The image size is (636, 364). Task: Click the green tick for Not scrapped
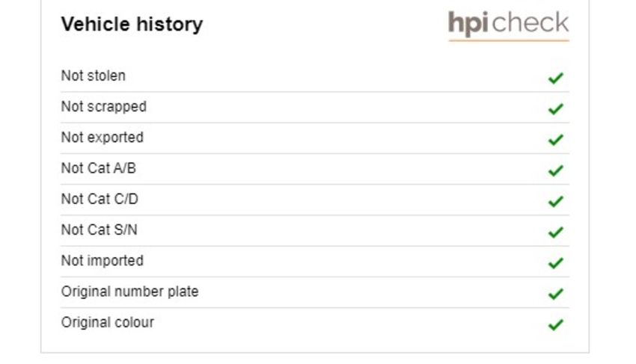point(556,108)
